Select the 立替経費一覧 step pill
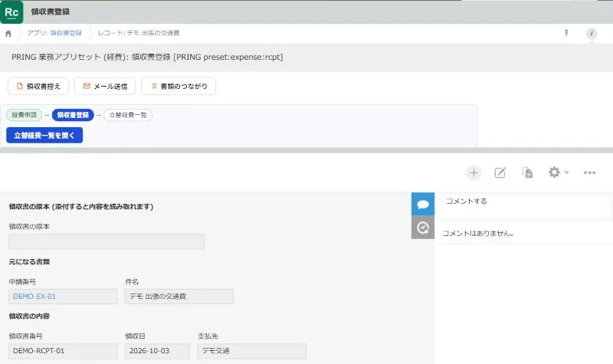 coord(128,115)
